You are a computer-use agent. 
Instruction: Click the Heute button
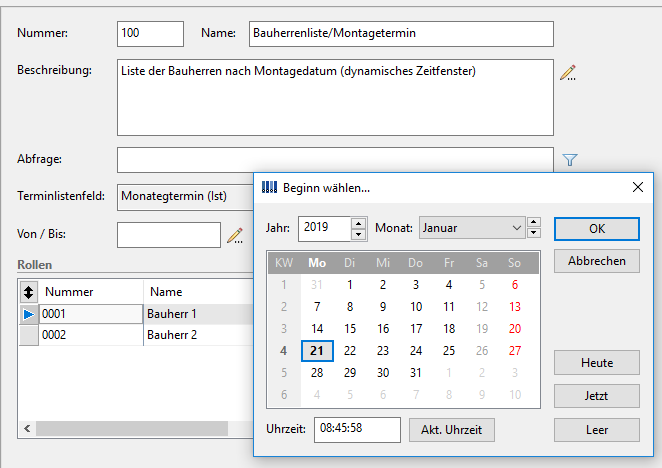597,362
